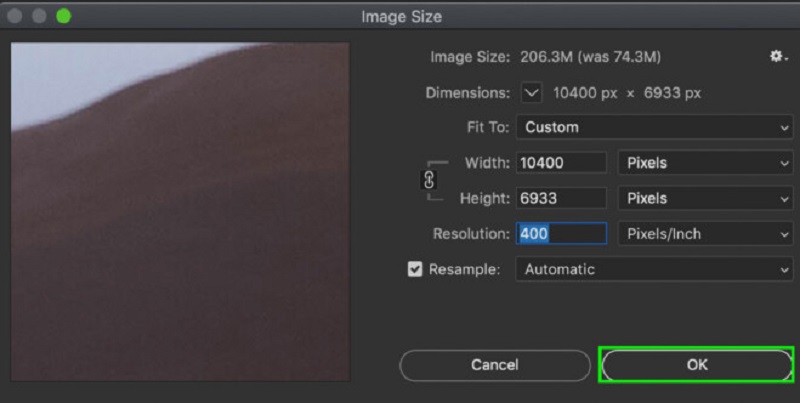Open the Height units Pixels dropdown
The width and height of the screenshot is (800, 403).
click(705, 198)
